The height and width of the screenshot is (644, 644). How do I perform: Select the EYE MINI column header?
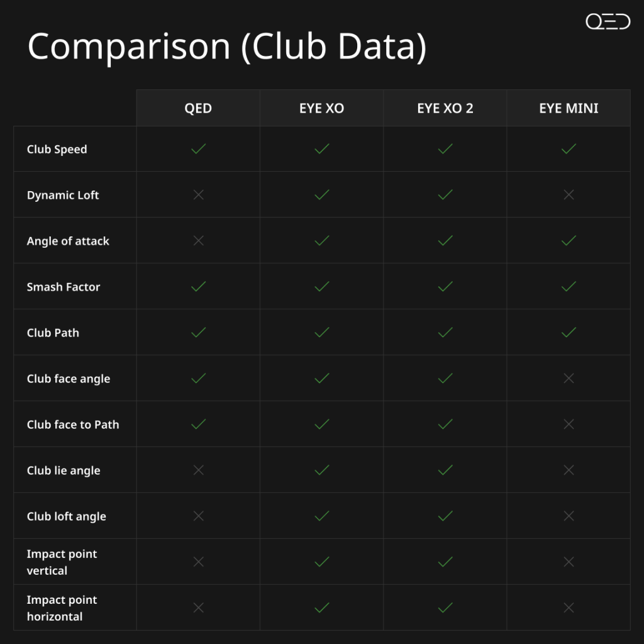click(569, 108)
